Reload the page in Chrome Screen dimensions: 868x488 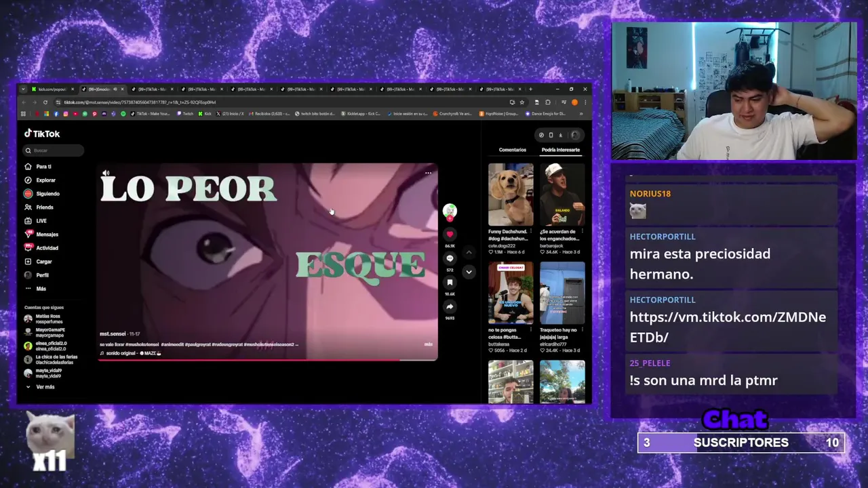[45, 102]
